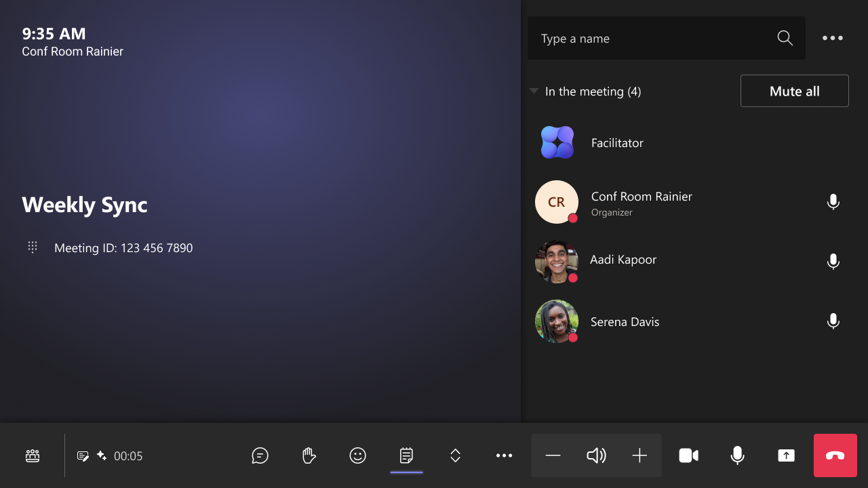Click Aadi Kapoor's profile photo
Image resolution: width=868 pixels, height=488 pixels.
[x=557, y=262]
